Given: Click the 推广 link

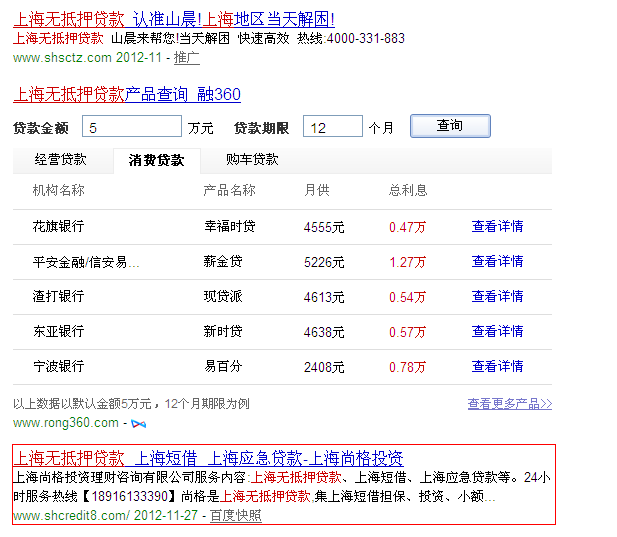Looking at the screenshot, I should pos(187,58).
